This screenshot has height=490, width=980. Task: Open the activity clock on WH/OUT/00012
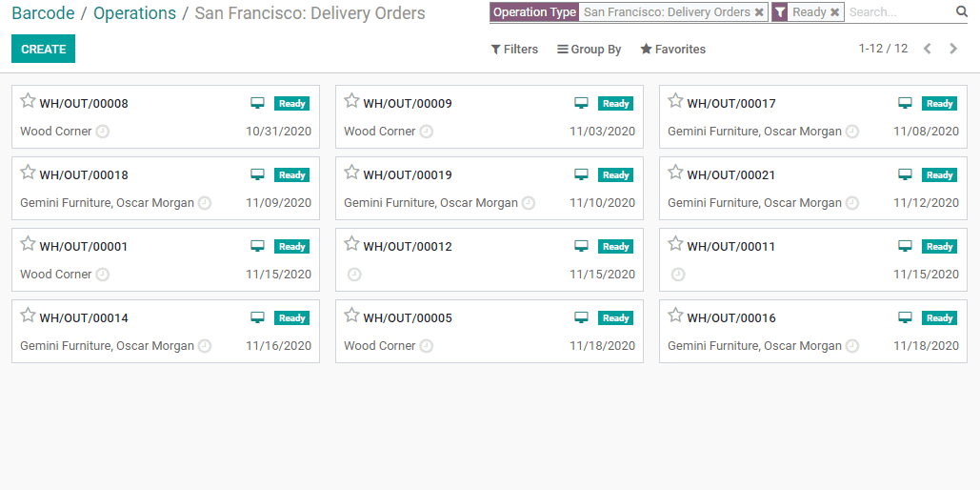tap(354, 275)
